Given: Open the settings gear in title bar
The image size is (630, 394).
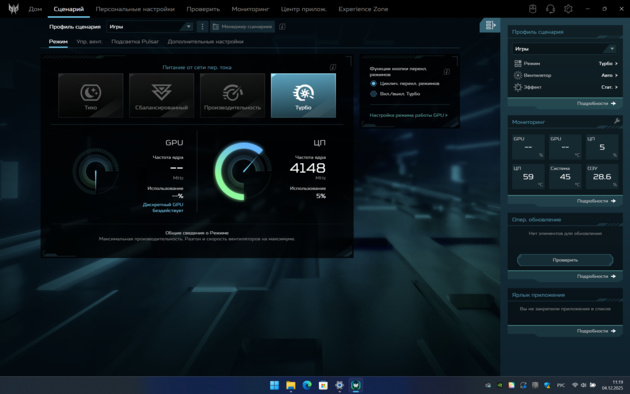Looking at the screenshot, I should coord(568,9).
